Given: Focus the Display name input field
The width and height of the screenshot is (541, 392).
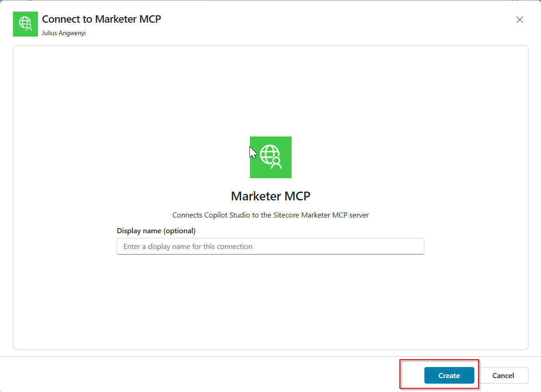Looking at the screenshot, I should coord(270,246).
